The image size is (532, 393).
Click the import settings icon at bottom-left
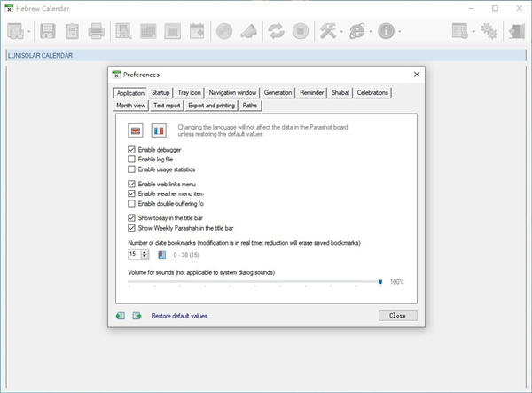pyautogui.click(x=121, y=315)
